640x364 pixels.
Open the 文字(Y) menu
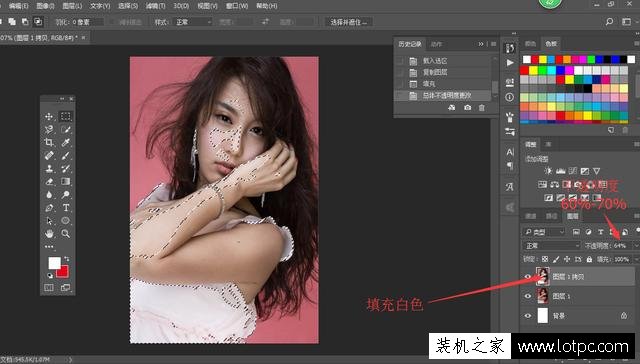[x=100, y=6]
